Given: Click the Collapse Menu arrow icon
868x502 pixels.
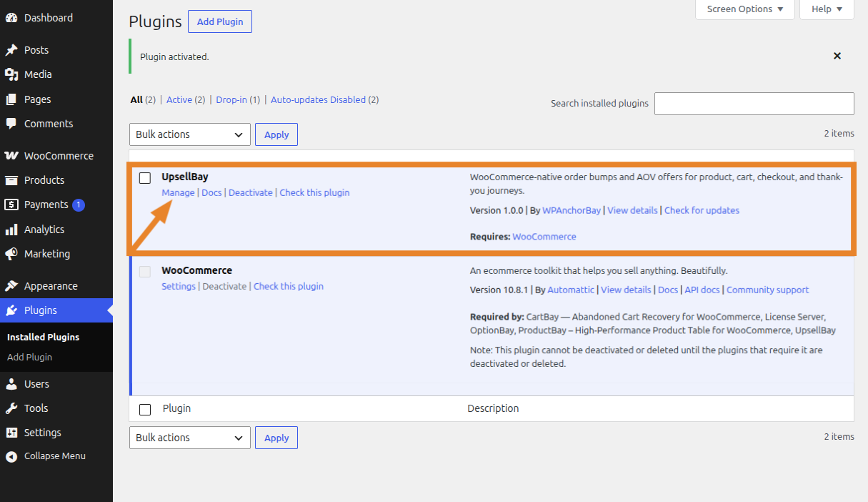Looking at the screenshot, I should click(11, 456).
